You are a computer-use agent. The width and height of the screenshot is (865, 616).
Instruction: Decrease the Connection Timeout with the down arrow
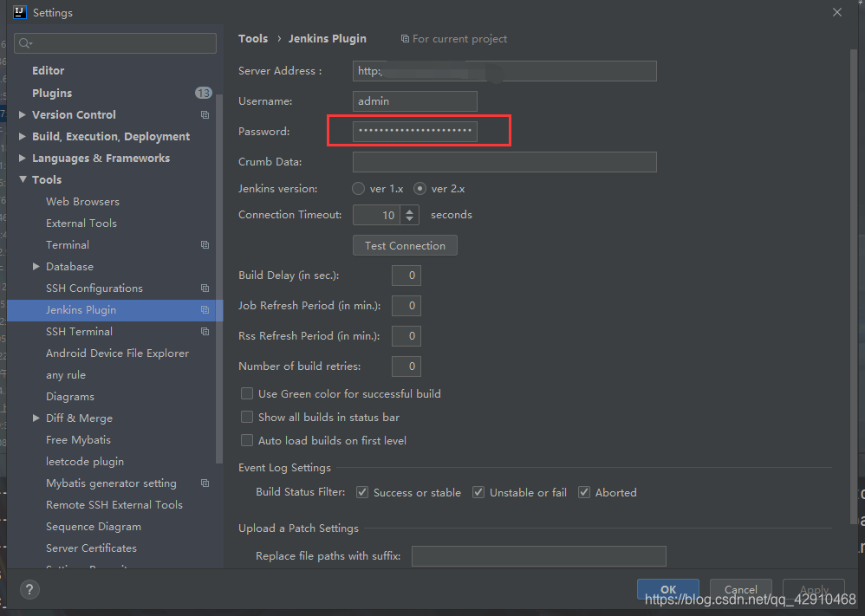409,219
